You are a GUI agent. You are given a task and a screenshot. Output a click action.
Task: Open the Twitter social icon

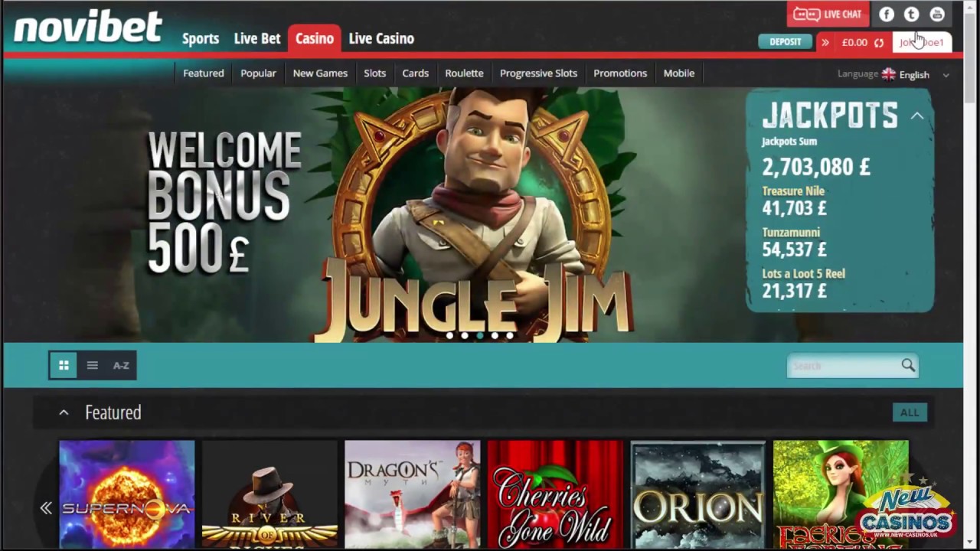coord(911,14)
